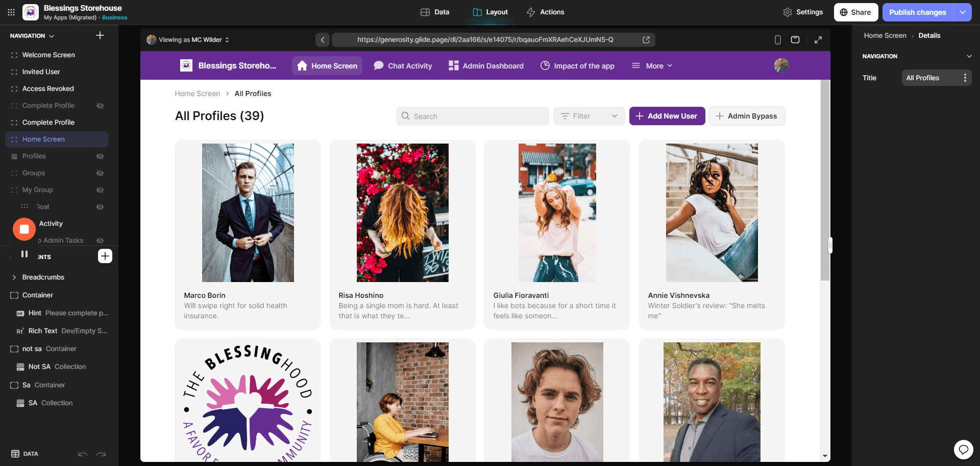Open preview URL in new window icon

(x=646, y=40)
